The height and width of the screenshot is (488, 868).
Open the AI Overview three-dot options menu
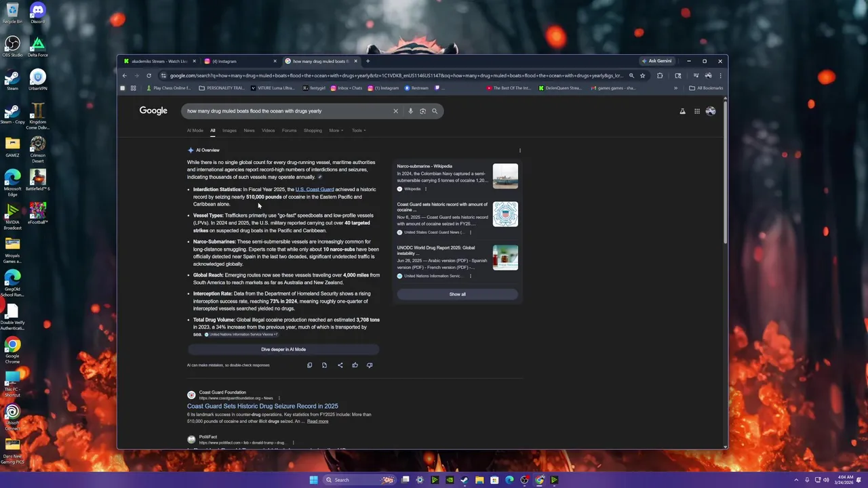coord(520,150)
